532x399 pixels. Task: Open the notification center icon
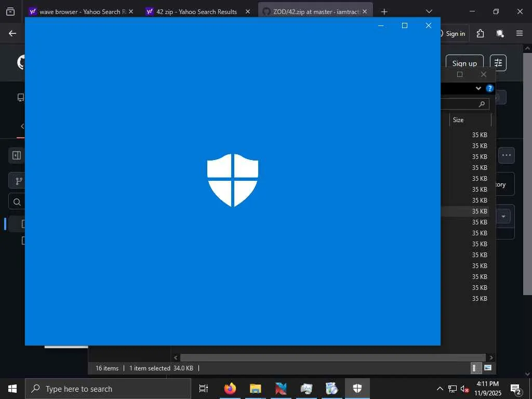(516, 389)
